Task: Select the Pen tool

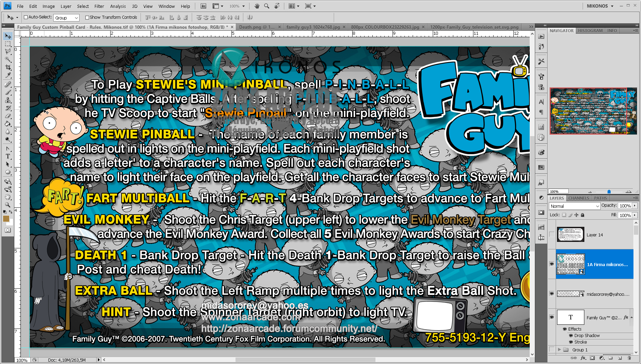Action: (x=8, y=148)
